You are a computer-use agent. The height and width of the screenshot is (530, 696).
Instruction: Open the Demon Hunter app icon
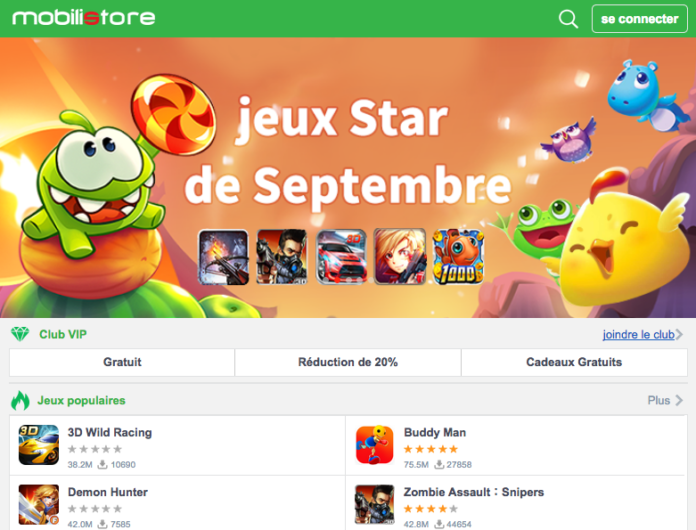click(39, 504)
